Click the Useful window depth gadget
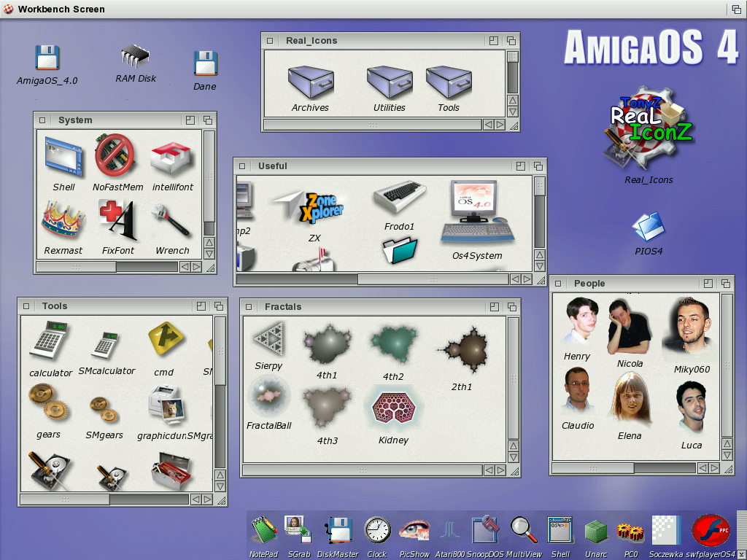This screenshot has height=560, width=747. [538, 166]
